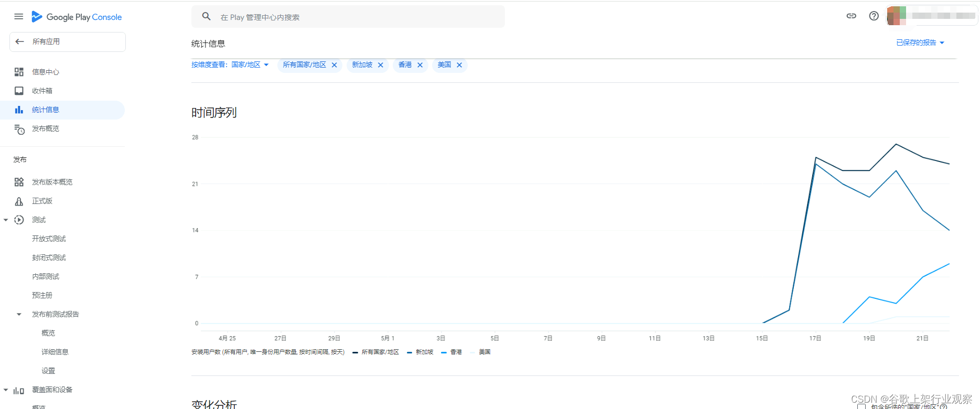Remove the 美国 filter chip
The image size is (980, 409).
pyautogui.click(x=459, y=65)
